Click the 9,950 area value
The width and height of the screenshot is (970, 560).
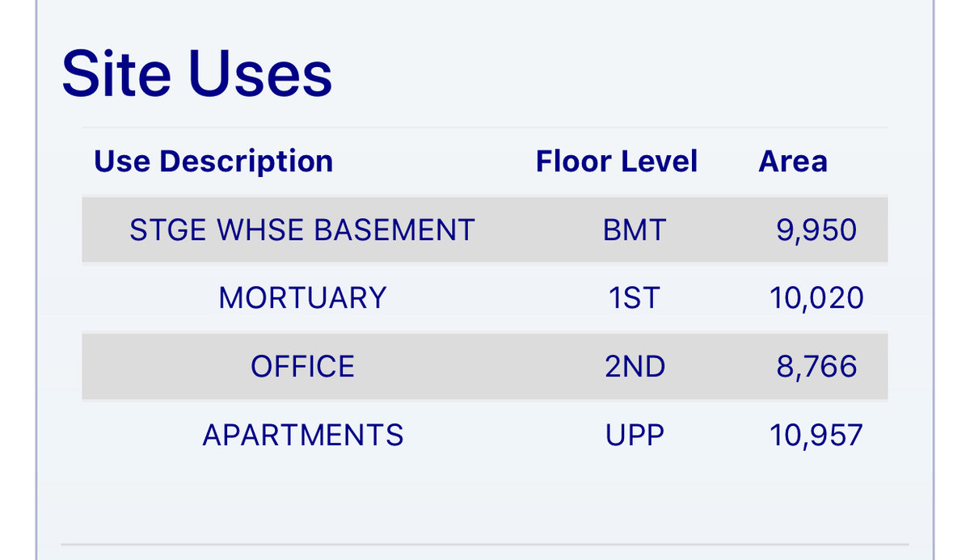(816, 230)
